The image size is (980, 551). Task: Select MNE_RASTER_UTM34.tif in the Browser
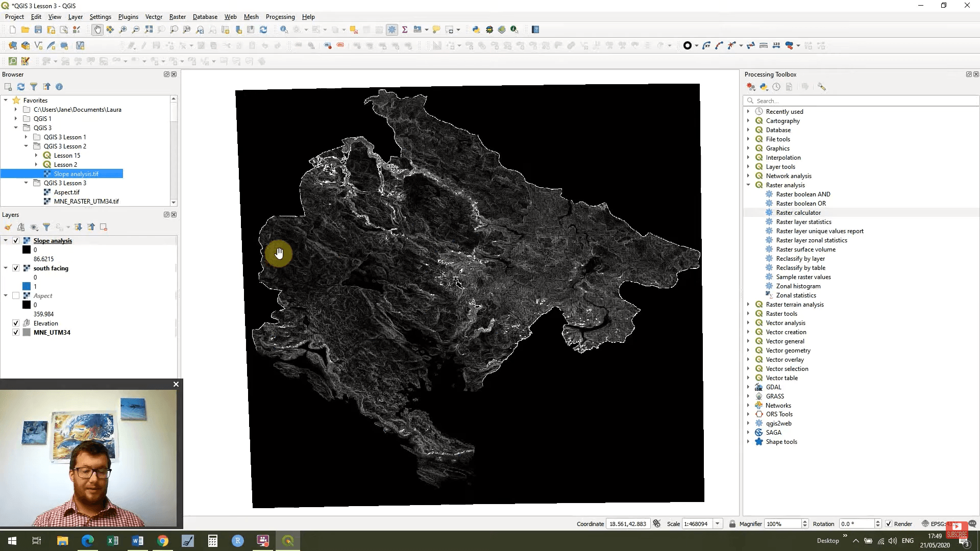click(x=86, y=202)
